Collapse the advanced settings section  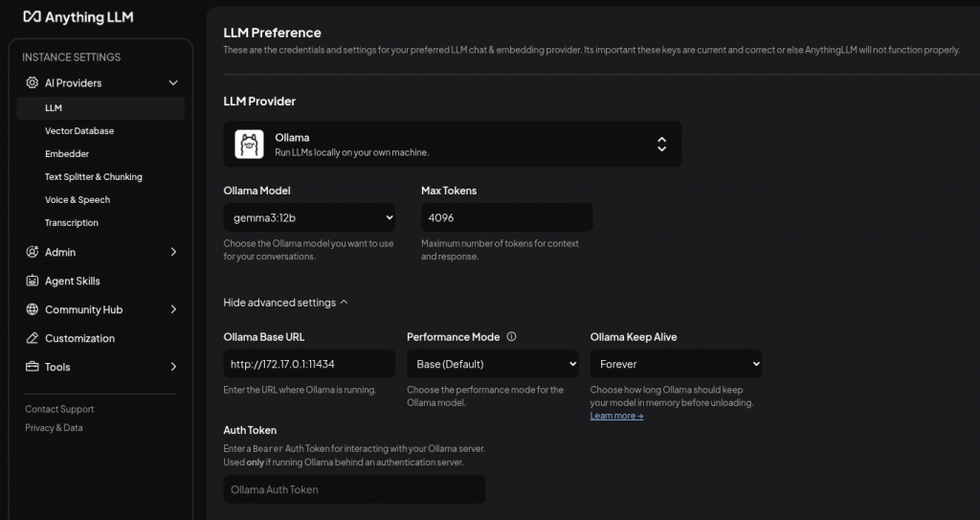coord(285,303)
